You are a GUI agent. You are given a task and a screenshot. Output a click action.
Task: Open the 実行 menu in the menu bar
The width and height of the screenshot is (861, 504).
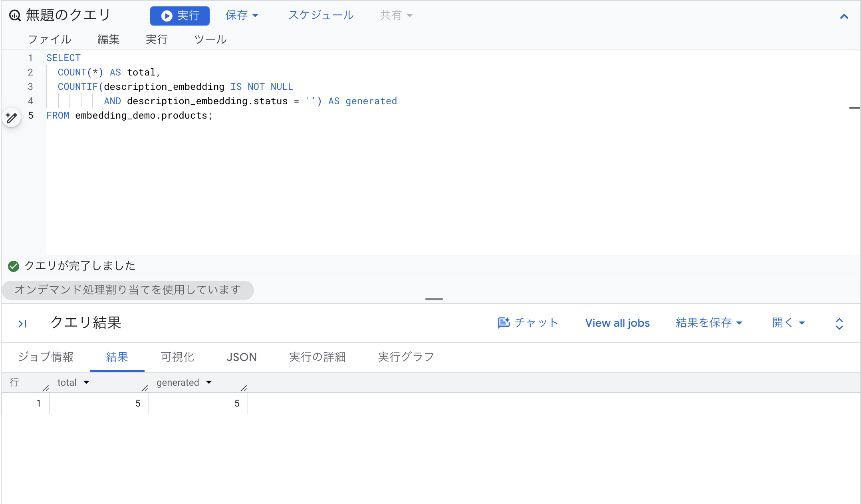pos(157,39)
